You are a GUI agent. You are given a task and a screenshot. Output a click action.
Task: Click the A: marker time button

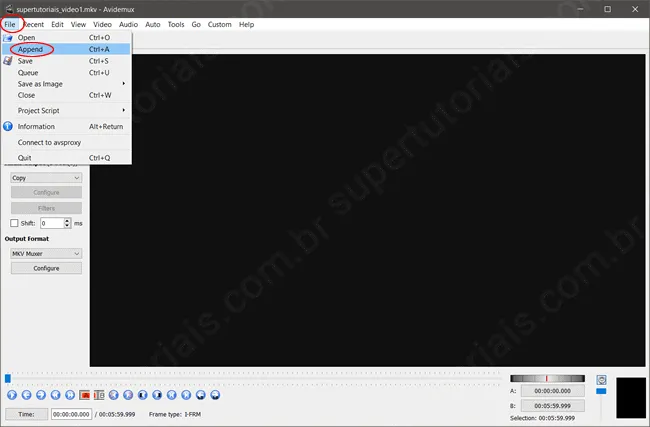pos(553,391)
